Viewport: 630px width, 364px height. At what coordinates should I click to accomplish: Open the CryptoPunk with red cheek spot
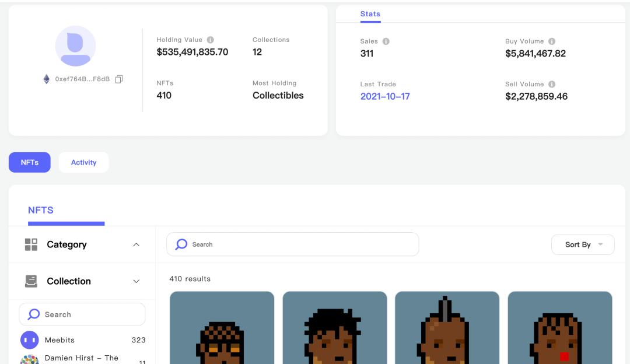(x=560, y=328)
